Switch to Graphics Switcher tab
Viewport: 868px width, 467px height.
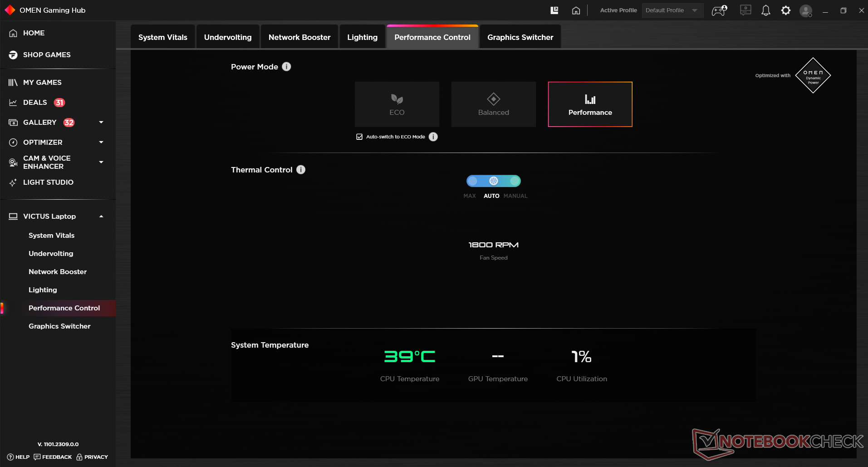click(520, 37)
